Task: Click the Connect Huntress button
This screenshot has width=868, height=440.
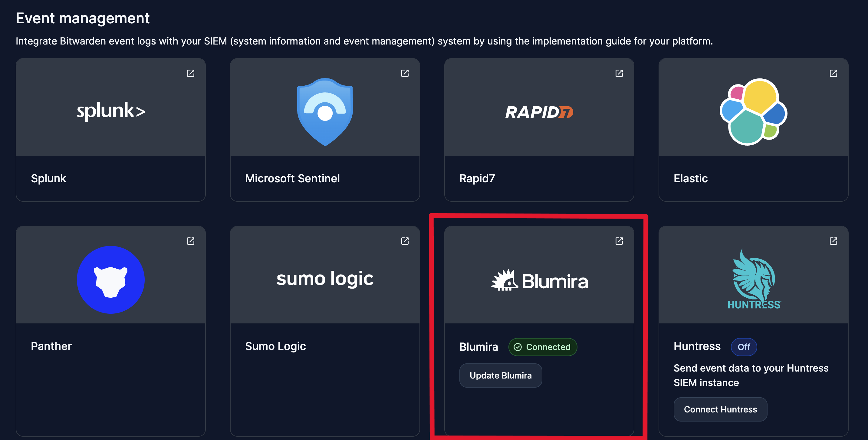Action: coord(720,409)
